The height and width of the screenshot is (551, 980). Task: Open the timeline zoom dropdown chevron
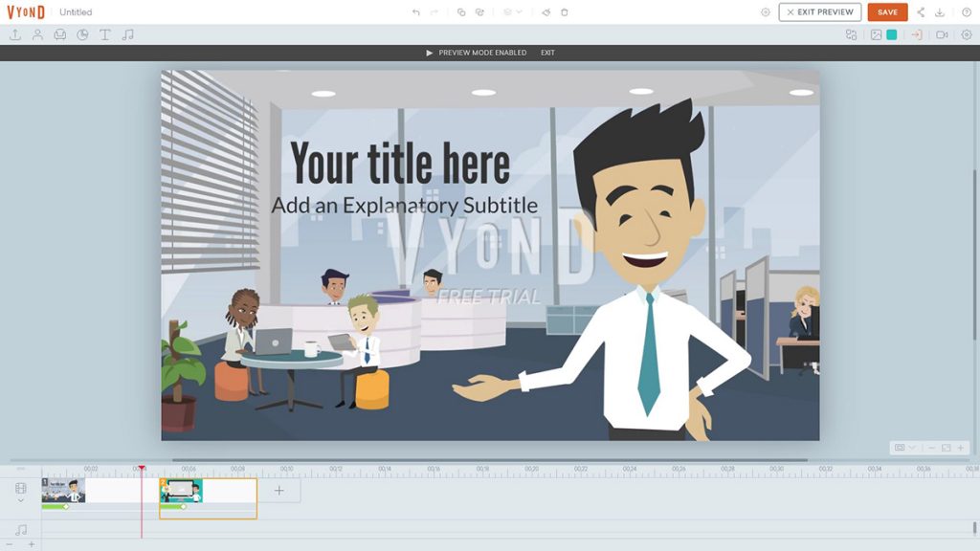click(912, 448)
